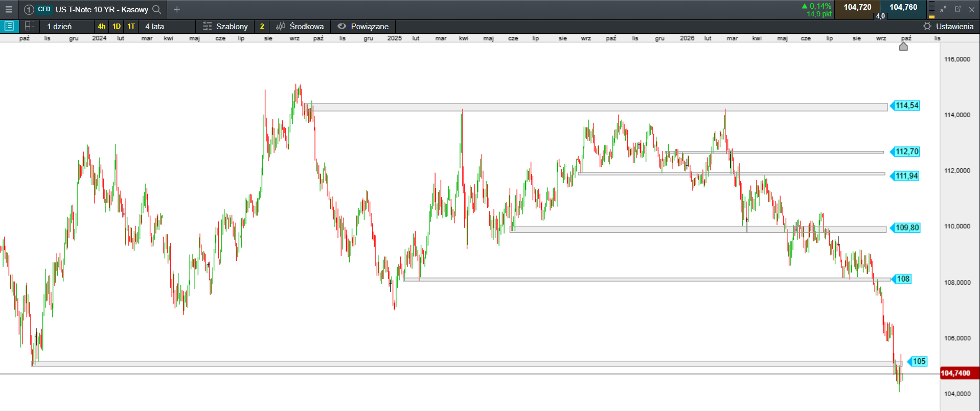Select the 4h interval shortcut
This screenshot has height=411, width=980.
point(102,26)
